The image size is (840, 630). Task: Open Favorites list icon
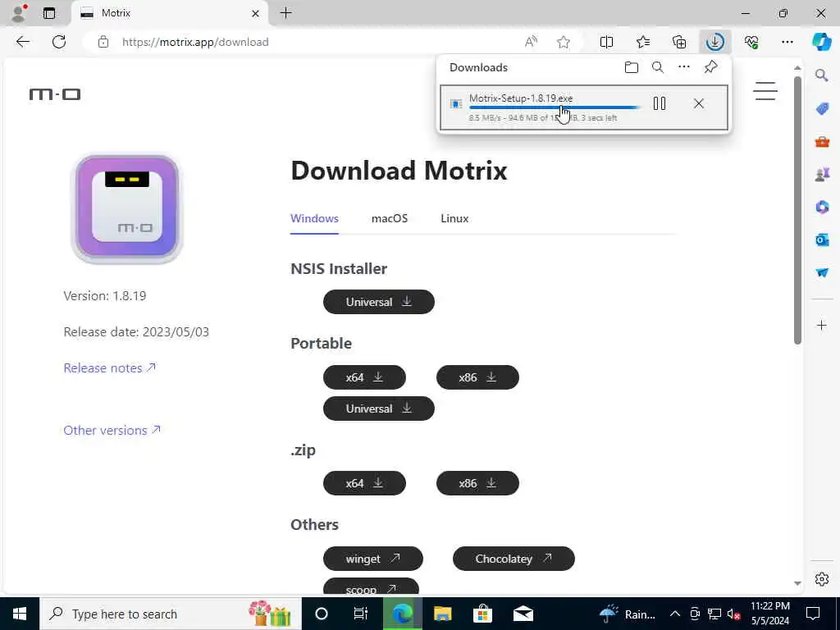643,42
